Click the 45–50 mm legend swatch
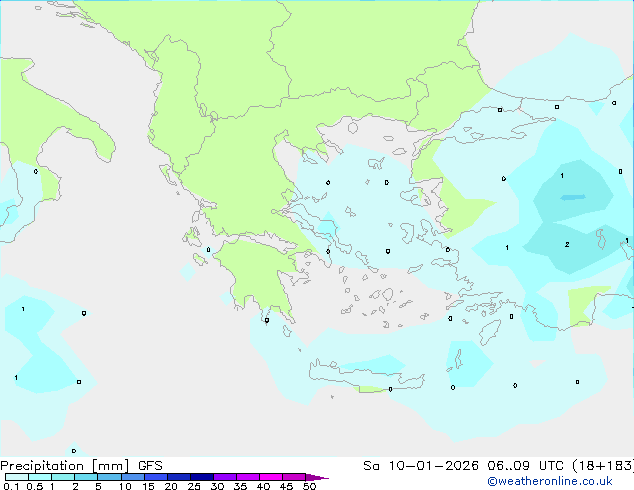This screenshot has width=634, height=490. click(x=294, y=477)
